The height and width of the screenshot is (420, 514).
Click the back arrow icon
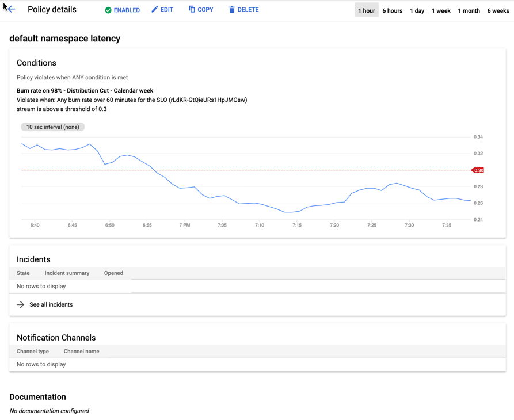pyautogui.click(x=11, y=10)
